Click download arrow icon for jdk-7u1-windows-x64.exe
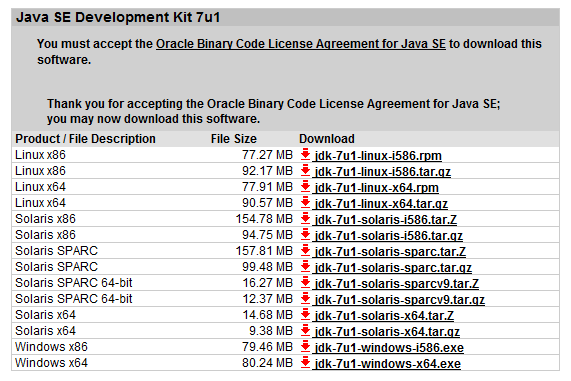This screenshot has width=571, height=381. click(x=305, y=363)
